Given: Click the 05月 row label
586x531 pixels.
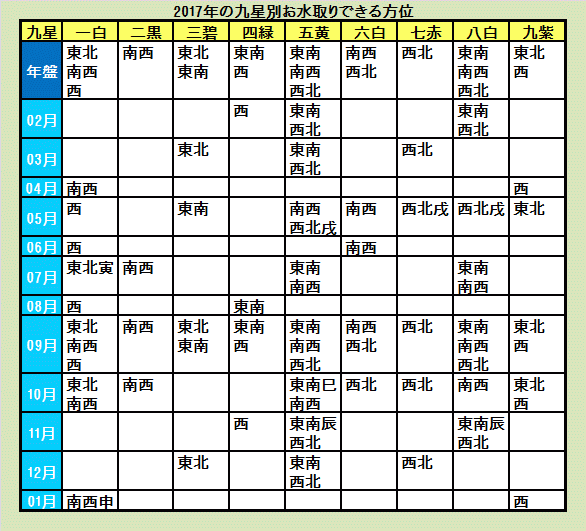Looking at the screenshot, I should (41, 217).
